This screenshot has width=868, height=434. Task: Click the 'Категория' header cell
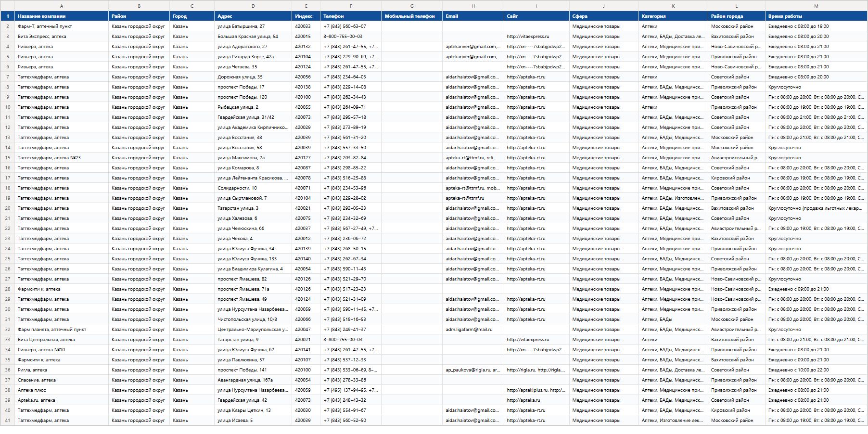[x=673, y=16]
